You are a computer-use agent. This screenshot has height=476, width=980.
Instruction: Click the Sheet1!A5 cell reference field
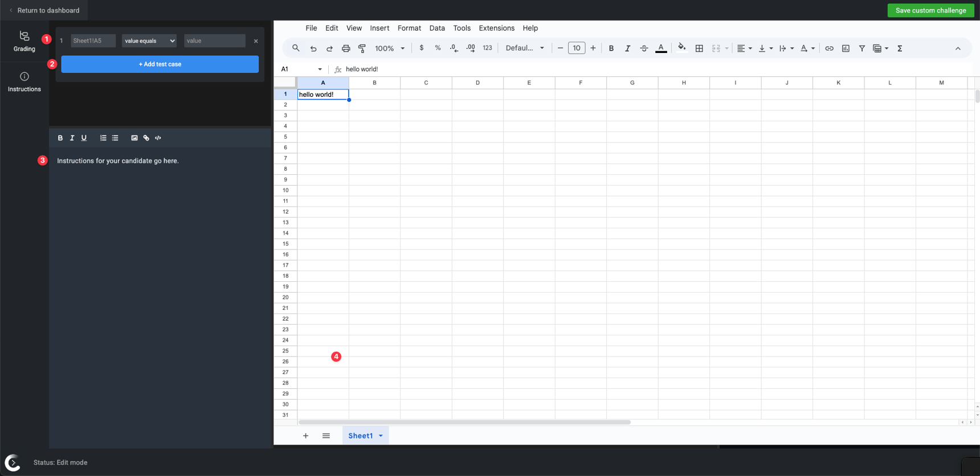click(x=93, y=40)
